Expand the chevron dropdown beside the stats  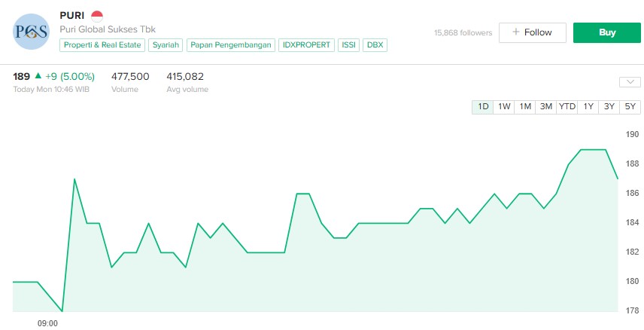tap(630, 82)
